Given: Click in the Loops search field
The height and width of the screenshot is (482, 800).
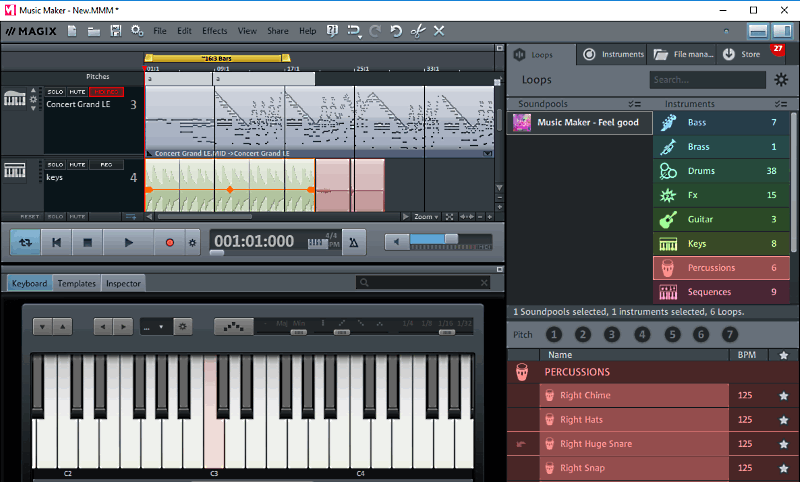Looking at the screenshot, I should pyautogui.click(x=707, y=80).
